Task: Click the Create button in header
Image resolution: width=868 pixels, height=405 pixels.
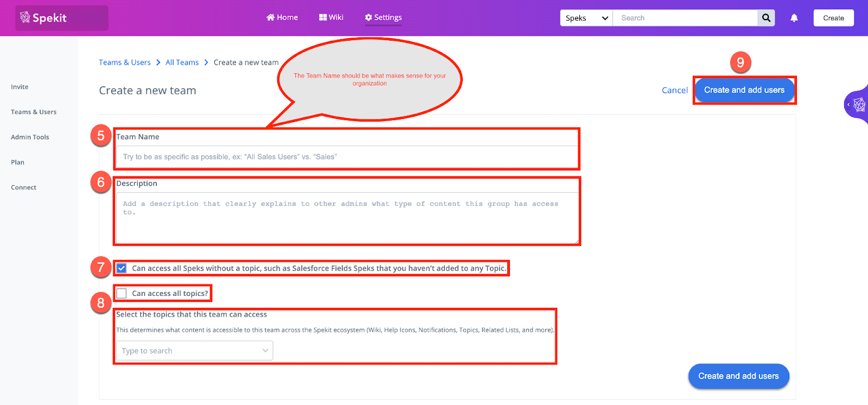Action: tap(833, 18)
